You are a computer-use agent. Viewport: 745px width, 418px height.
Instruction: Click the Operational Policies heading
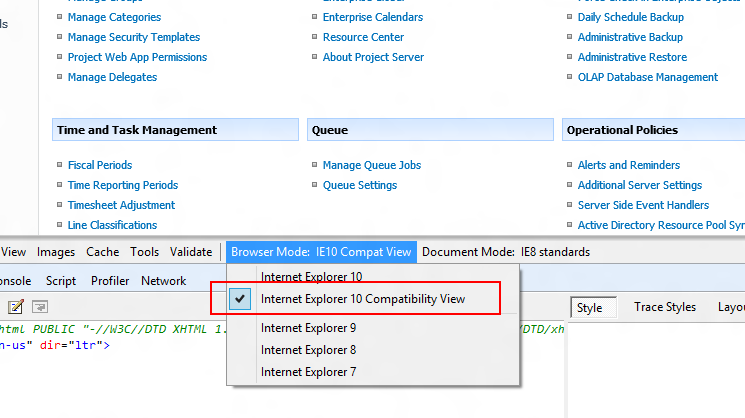653,130
